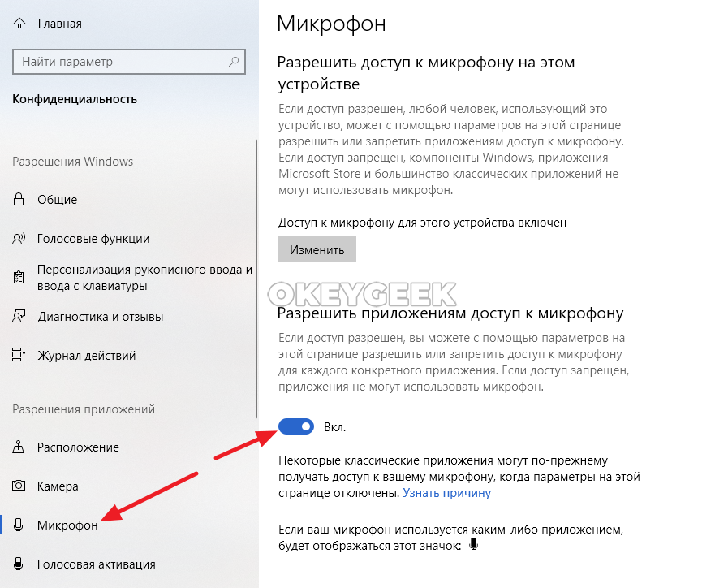The image size is (728, 588).
Task: Select Голосовые функции in sidebar
Action: pyautogui.click(x=93, y=239)
